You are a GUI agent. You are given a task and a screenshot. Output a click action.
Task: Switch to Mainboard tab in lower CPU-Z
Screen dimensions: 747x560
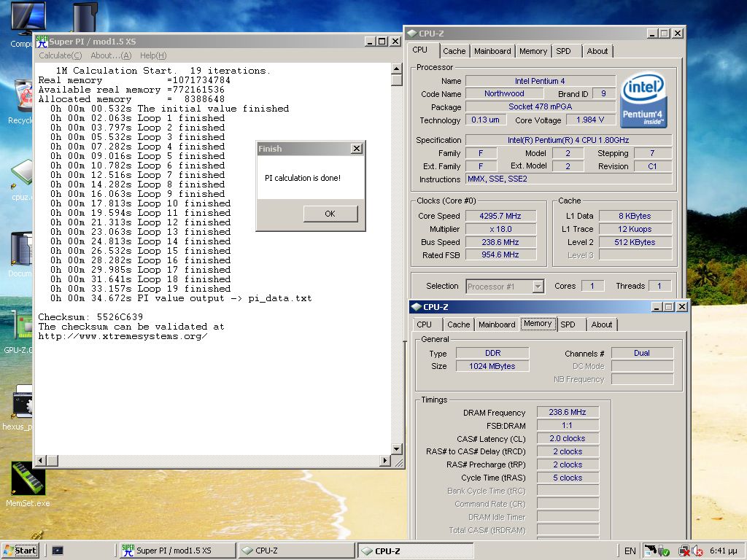point(497,324)
